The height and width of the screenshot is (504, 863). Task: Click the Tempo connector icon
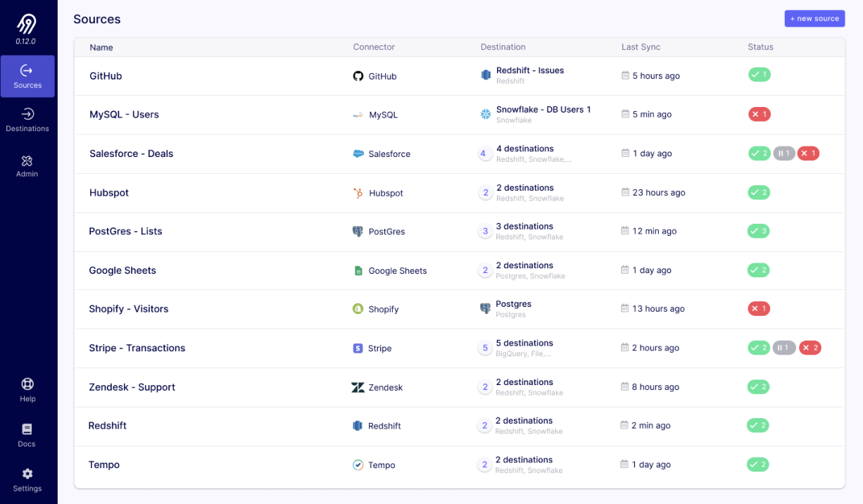point(358,465)
